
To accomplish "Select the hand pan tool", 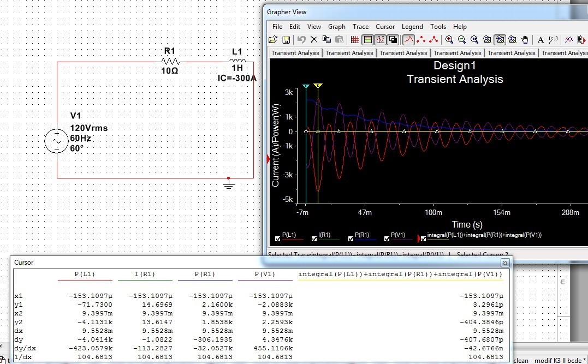I will coord(525,39).
